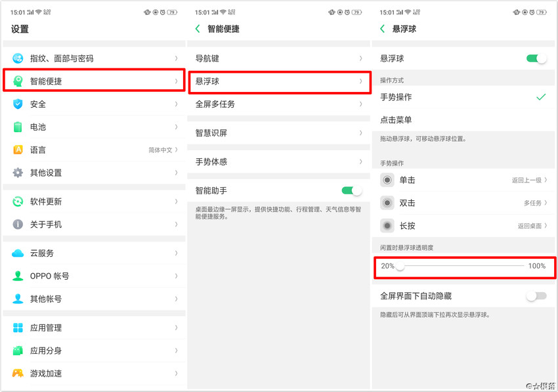The image size is (558, 392).
Task: Open the 全屏多任务 menu item
Action: [279, 104]
